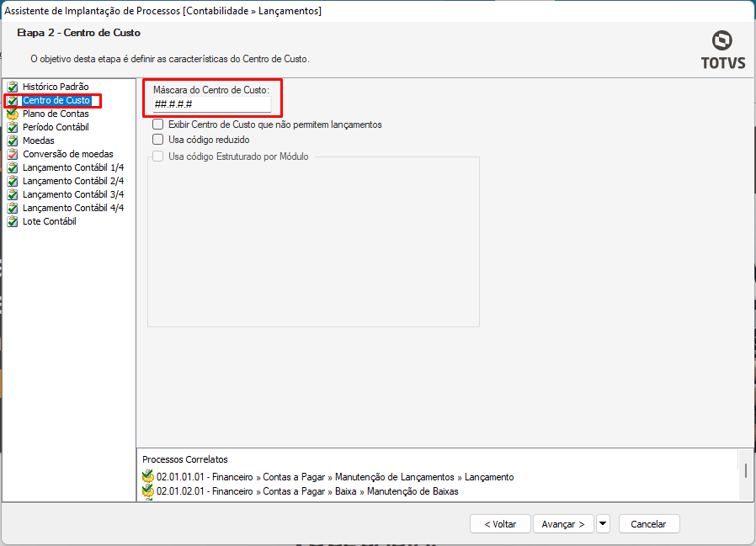Click the Período Contábil checkmark icon
The width and height of the screenshot is (756, 546).
click(x=13, y=127)
